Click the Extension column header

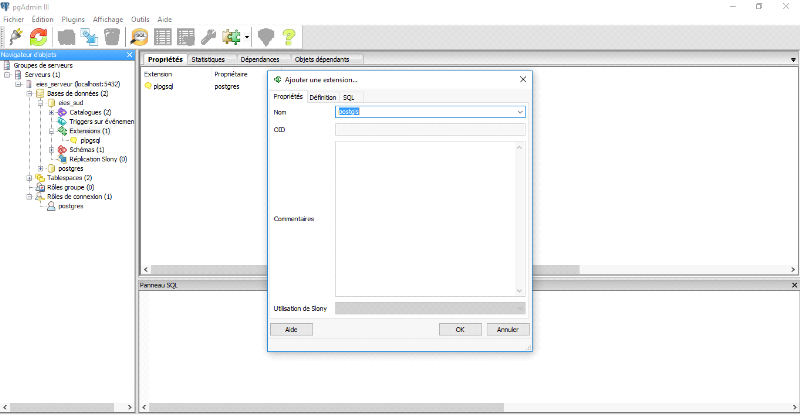coord(158,74)
